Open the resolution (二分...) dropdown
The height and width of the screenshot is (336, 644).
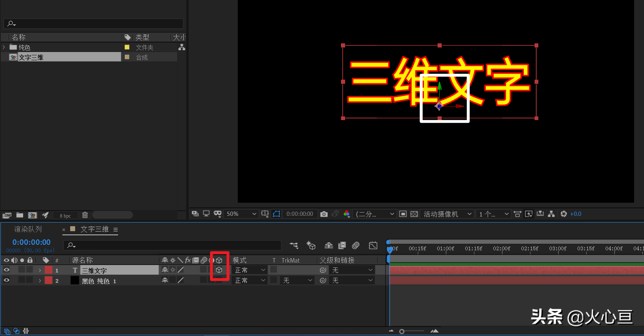[x=375, y=214]
